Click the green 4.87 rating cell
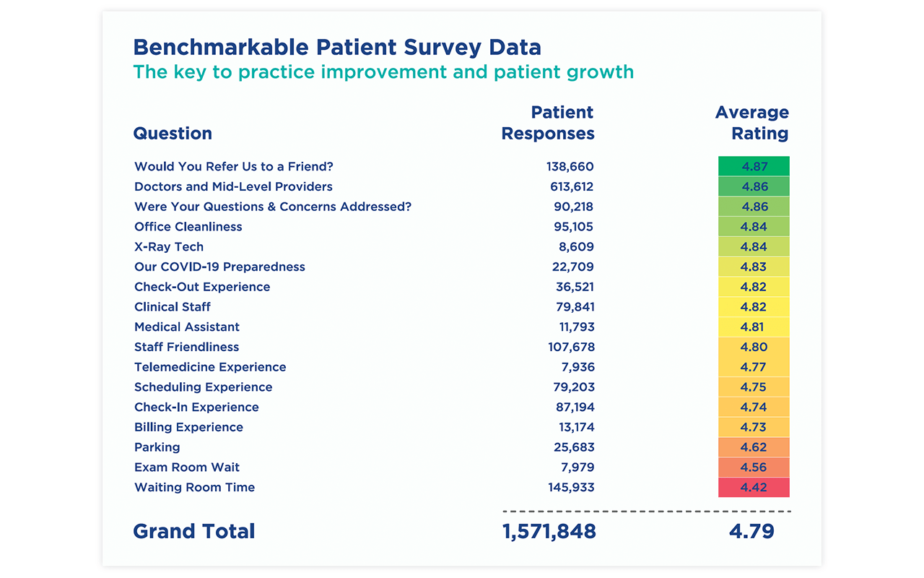This screenshot has width=924, height=578. click(x=754, y=166)
